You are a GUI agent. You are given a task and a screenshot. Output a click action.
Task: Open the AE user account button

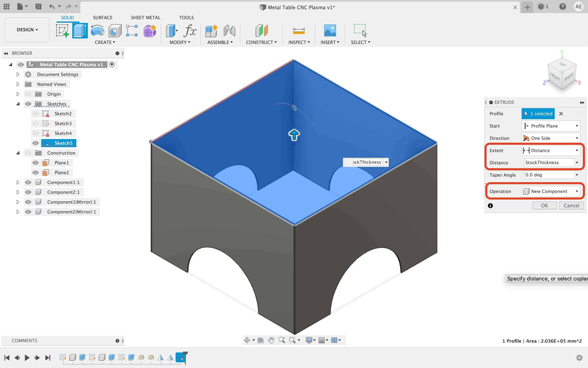[579, 7]
